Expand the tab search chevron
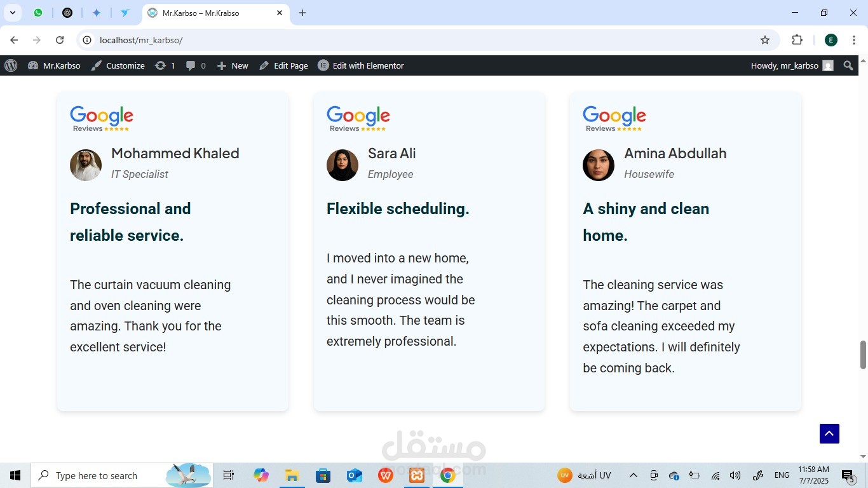The height and width of the screenshot is (488, 868). click(12, 13)
